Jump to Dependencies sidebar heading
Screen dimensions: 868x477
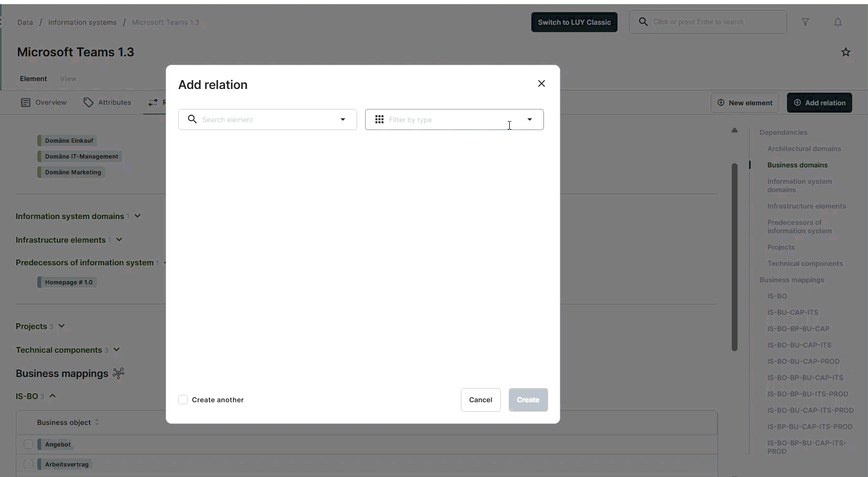click(x=783, y=132)
